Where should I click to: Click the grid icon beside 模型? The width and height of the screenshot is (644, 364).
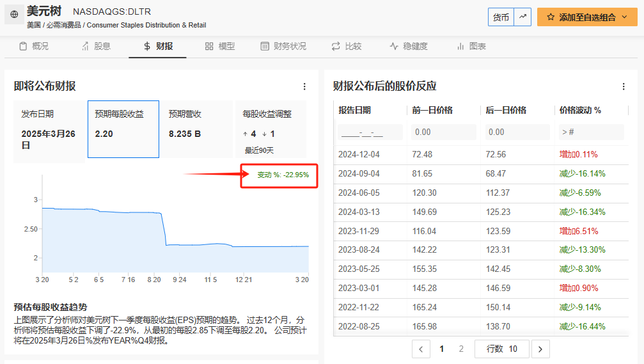pos(209,47)
